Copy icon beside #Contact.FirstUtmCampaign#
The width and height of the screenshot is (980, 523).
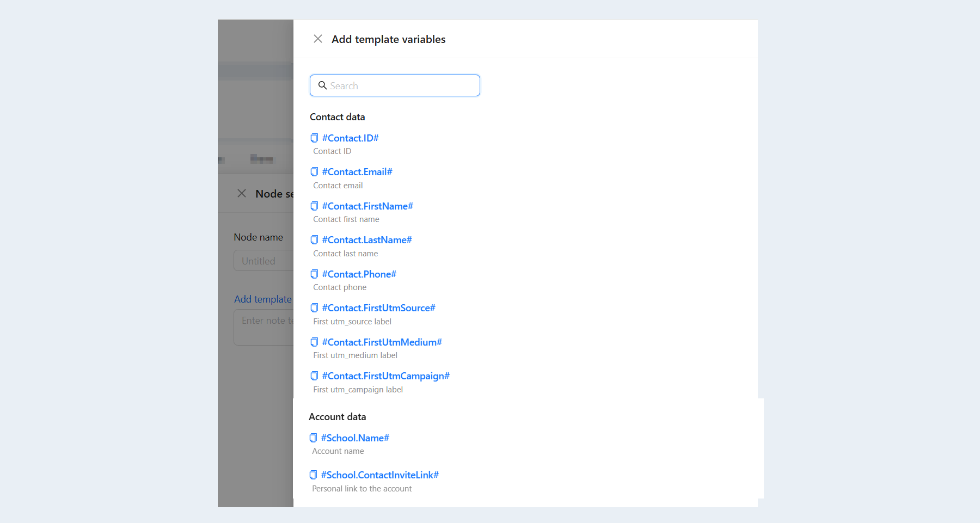pos(314,376)
